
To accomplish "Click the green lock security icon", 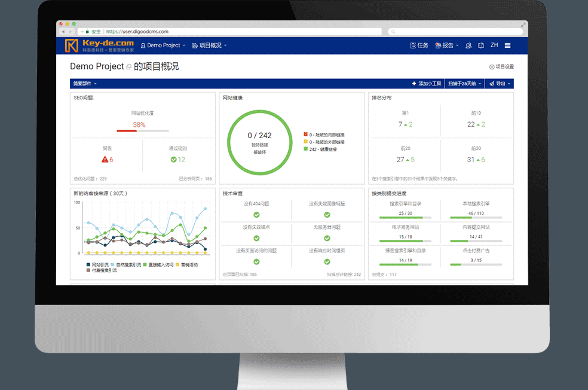I will tap(87, 32).
